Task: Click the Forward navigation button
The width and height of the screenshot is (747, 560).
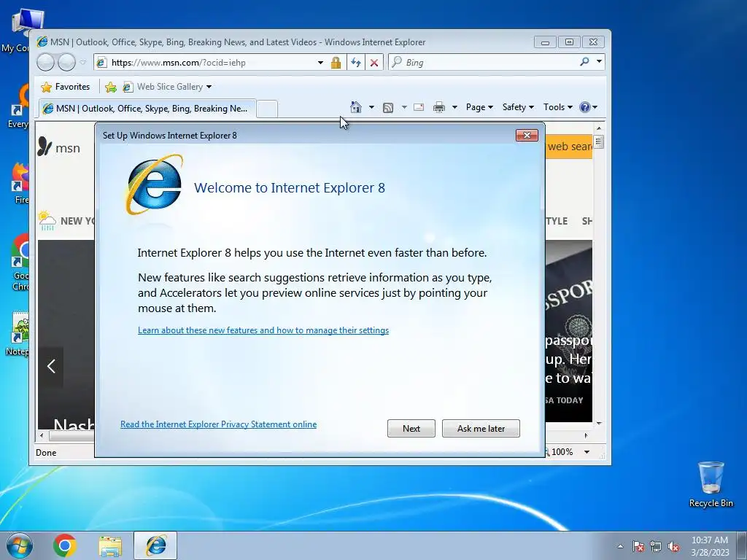Action: [66, 63]
